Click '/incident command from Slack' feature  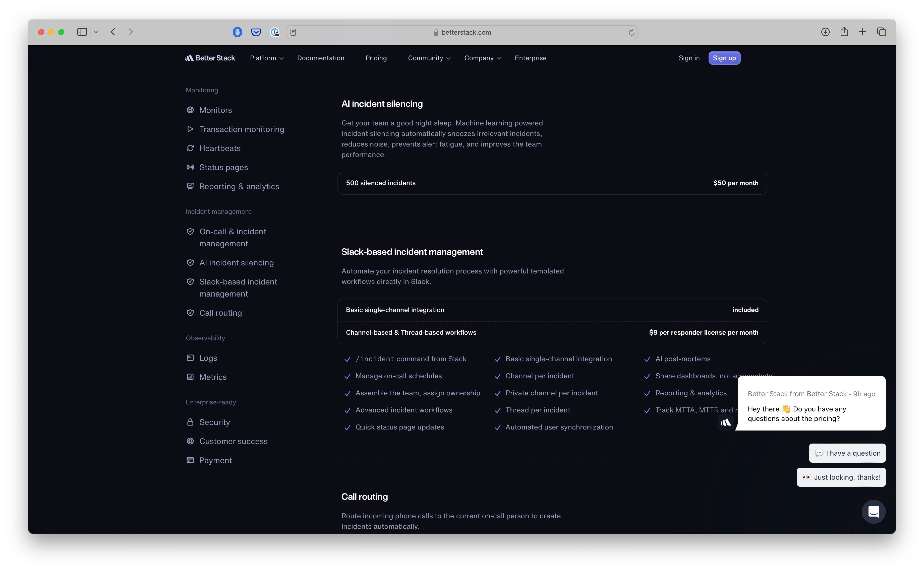click(x=411, y=359)
